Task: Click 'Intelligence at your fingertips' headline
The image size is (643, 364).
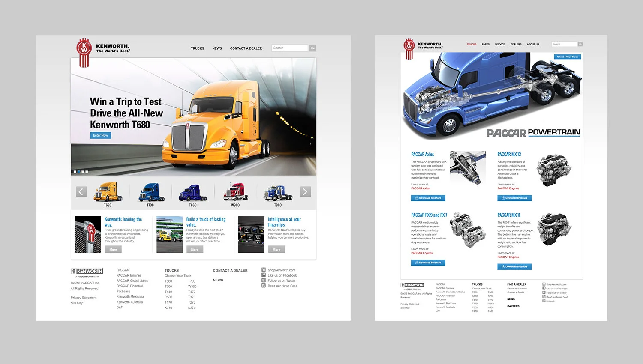Action: click(285, 222)
